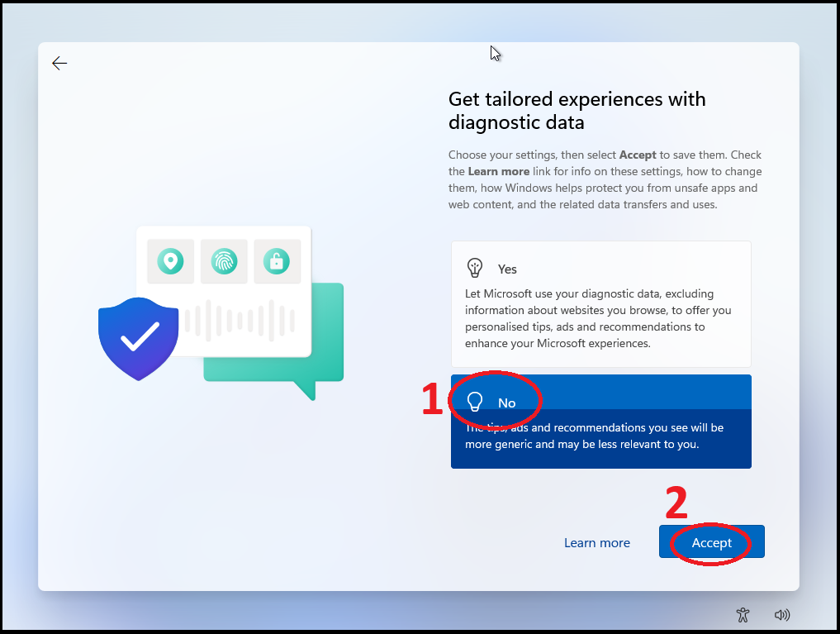This screenshot has width=840, height=634.
Task: Click the red number 1 annotation
Action: point(434,400)
